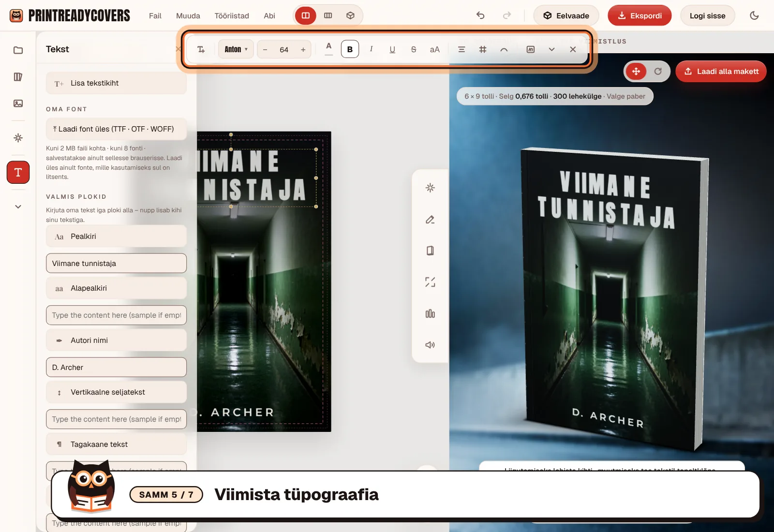The image size is (774, 532).
Task: Click Logi sisse to sign in
Action: click(707, 15)
